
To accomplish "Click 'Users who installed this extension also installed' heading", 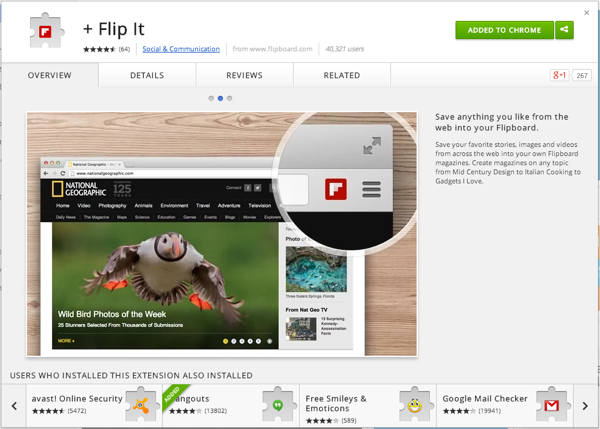I will (x=131, y=375).
